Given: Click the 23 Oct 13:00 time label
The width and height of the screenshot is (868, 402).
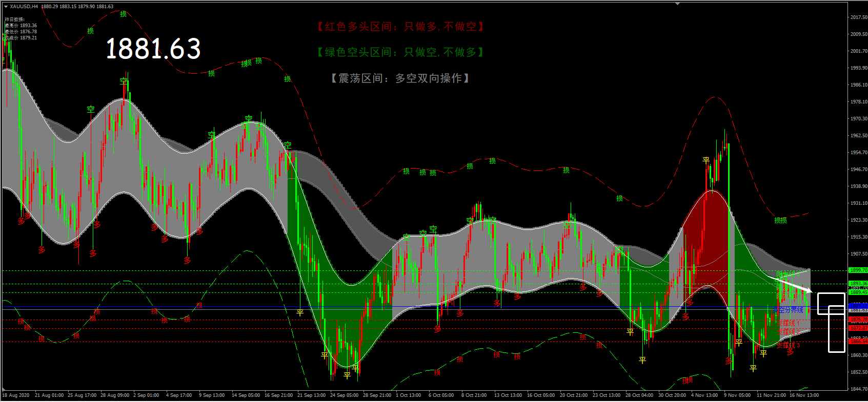Looking at the screenshot, I should point(607,395).
